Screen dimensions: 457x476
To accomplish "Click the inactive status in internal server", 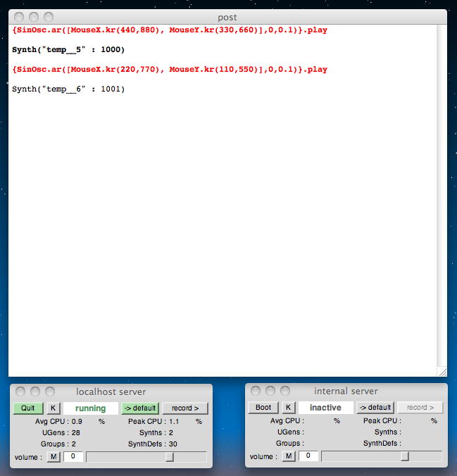I will 325,408.
